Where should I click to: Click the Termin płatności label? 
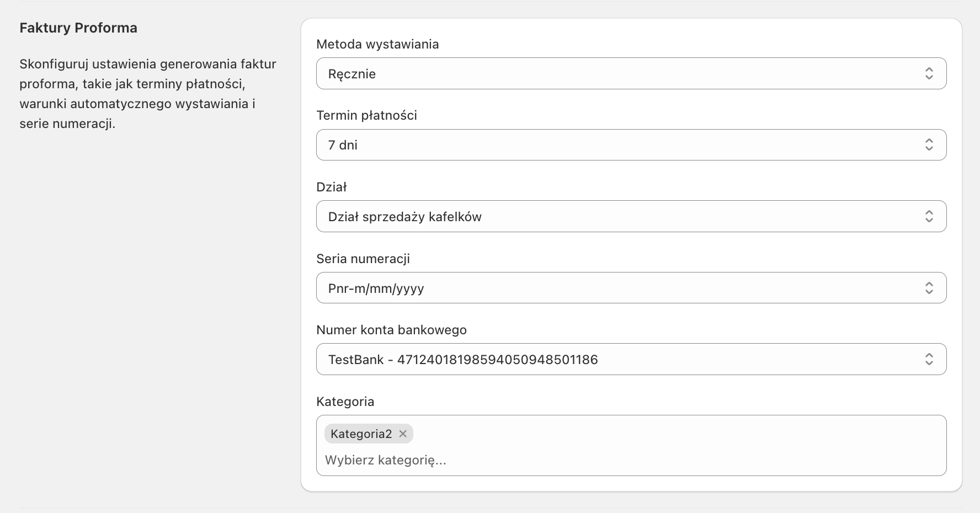[x=366, y=115]
